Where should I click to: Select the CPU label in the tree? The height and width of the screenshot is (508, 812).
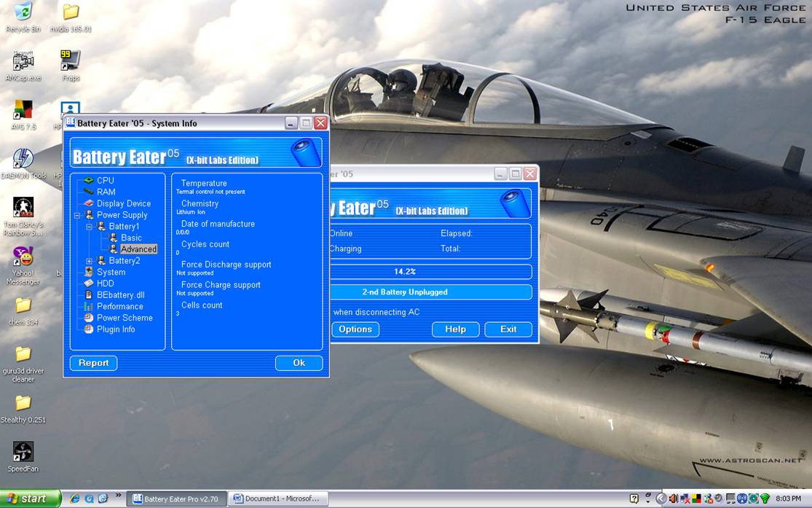pos(105,181)
